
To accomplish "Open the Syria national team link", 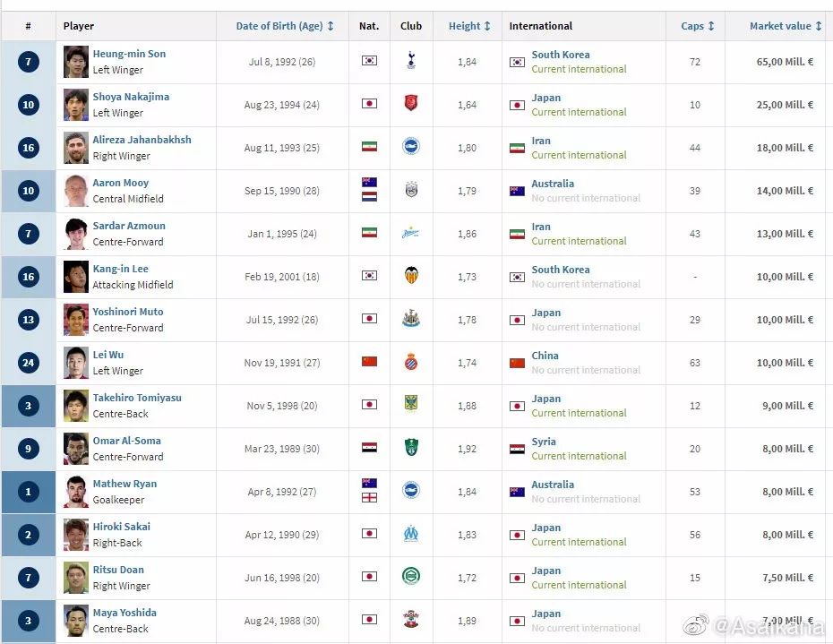I will coord(544,442).
